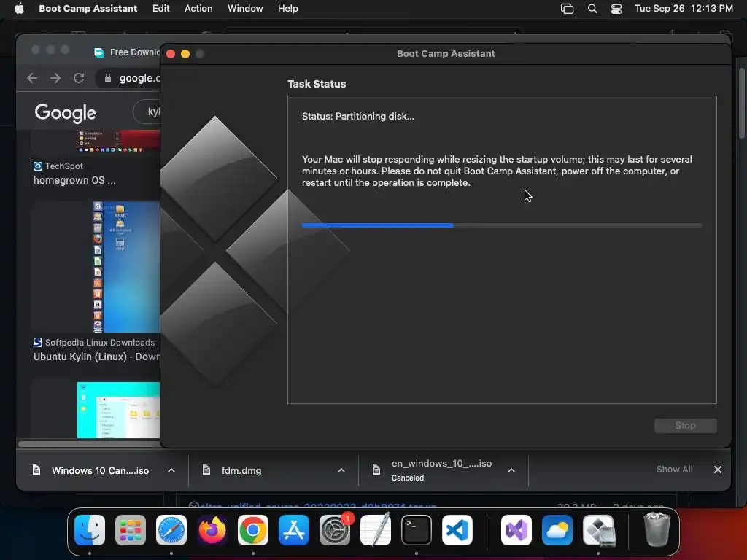Open the Window menu
Viewport: 747px width, 560px height.
tap(245, 9)
